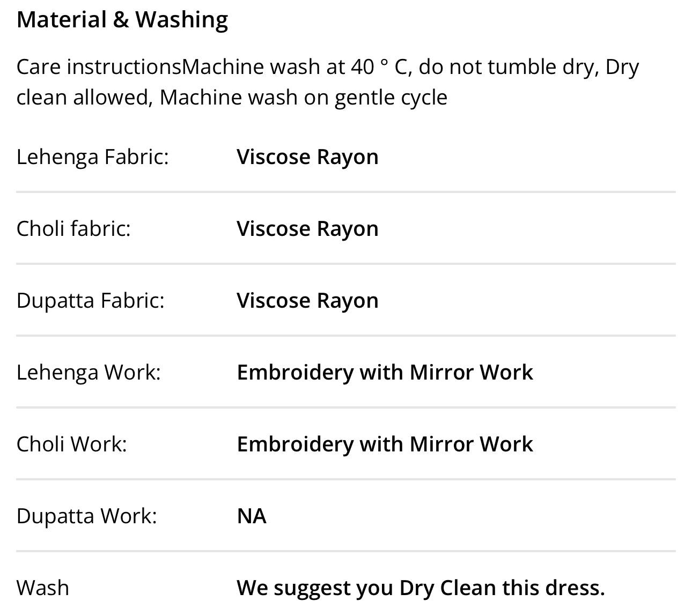Click 'Machine wash on gentle cycle' text
Screen dimensions: 692x616
coord(303,98)
